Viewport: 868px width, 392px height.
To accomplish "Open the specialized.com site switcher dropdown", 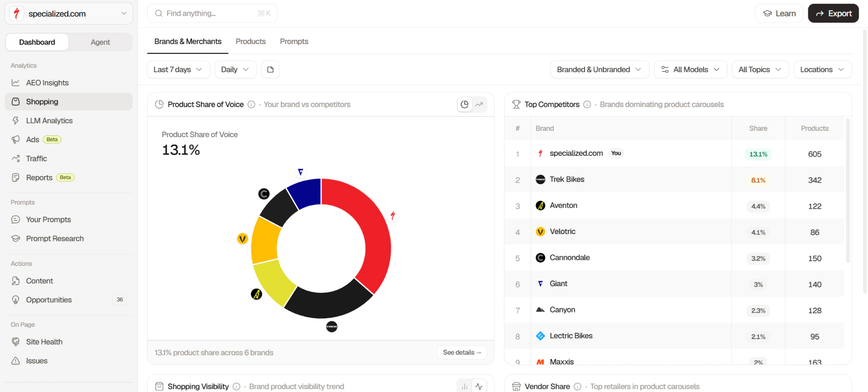I will [69, 14].
